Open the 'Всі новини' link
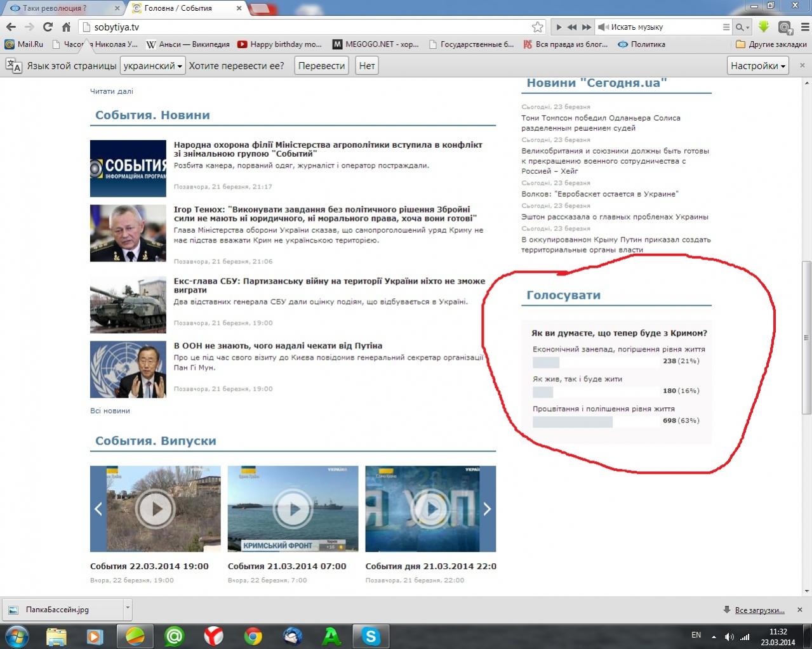 pyautogui.click(x=110, y=410)
